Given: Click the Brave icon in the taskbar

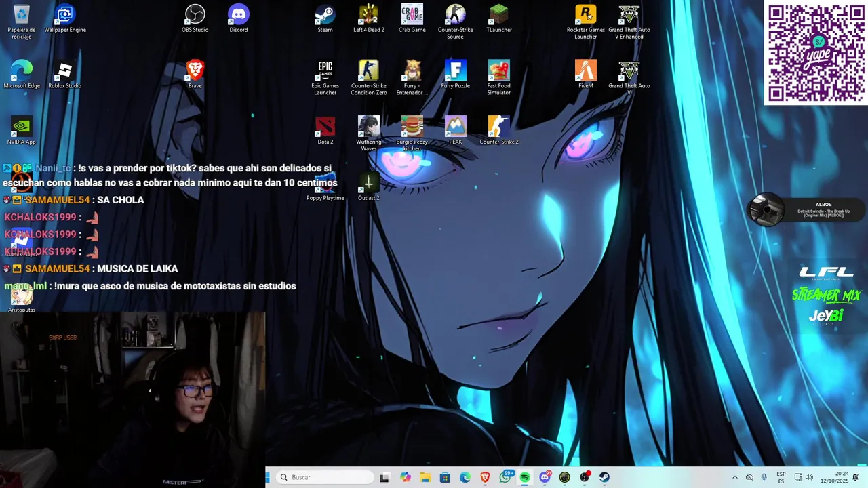Looking at the screenshot, I should pyautogui.click(x=485, y=477).
